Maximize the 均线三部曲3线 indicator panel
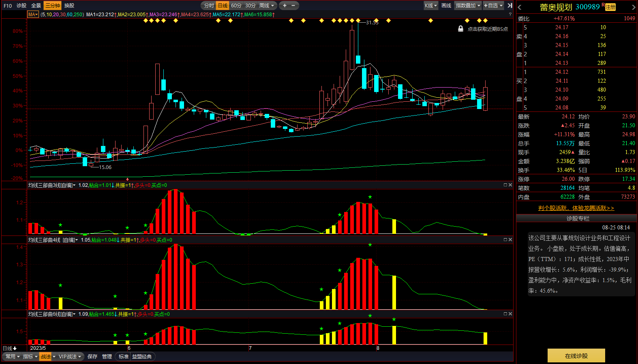Screen dimensions: 638x364 tap(505, 185)
